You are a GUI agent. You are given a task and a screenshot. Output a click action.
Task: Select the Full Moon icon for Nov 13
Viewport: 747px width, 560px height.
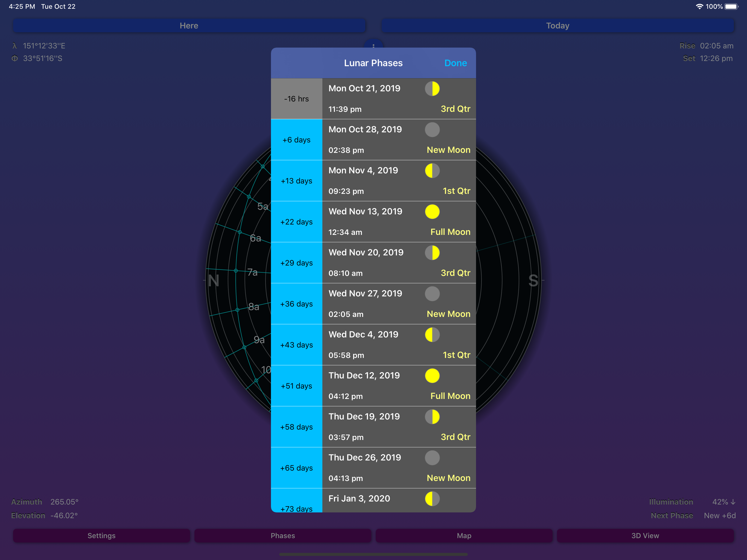[x=433, y=212]
